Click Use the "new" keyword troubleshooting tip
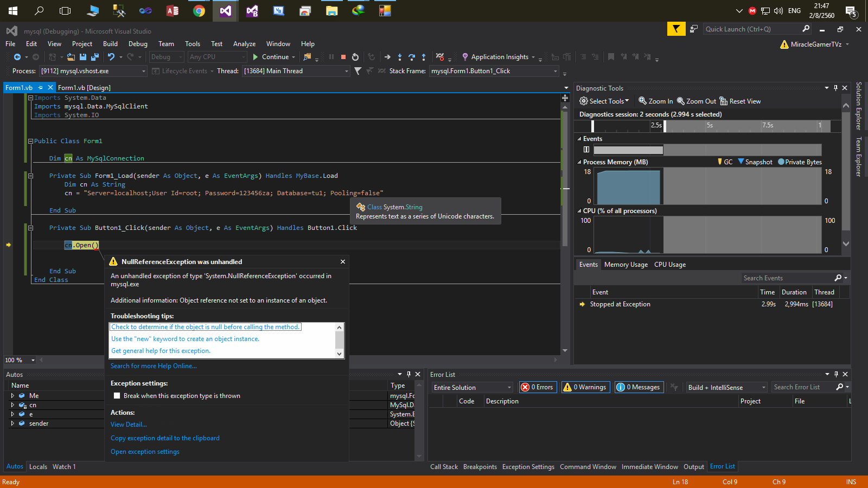The image size is (868, 488). (185, 339)
